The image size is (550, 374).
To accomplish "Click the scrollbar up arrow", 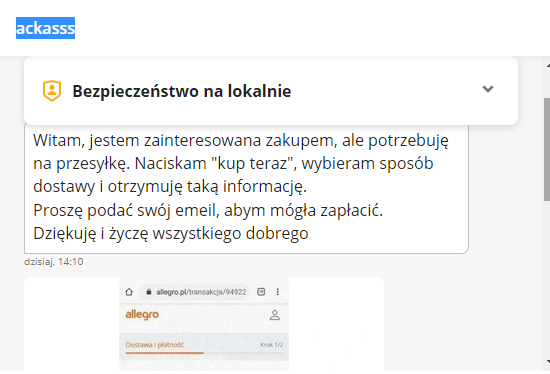I will click(548, 66).
